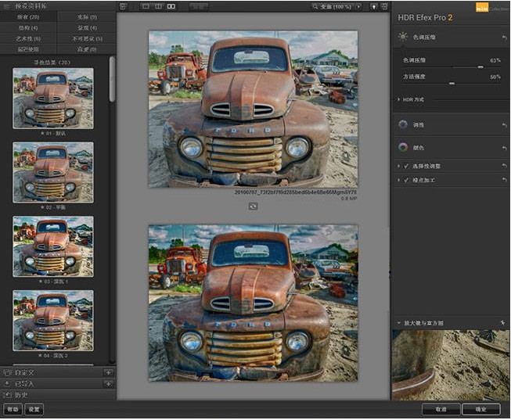Reset the Tone Compression section
This screenshot has width=511, height=420.
pyautogui.click(x=504, y=38)
